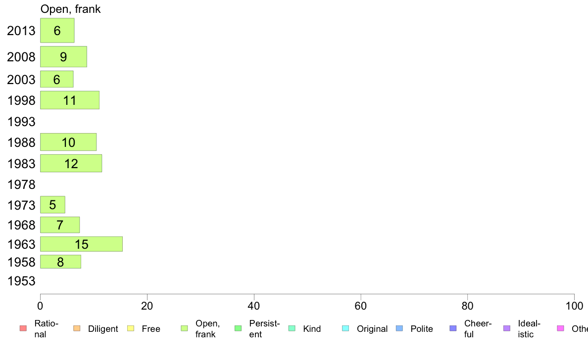Select the 1958 bar showing 8
This screenshot has width=588, height=364.
pos(61,262)
